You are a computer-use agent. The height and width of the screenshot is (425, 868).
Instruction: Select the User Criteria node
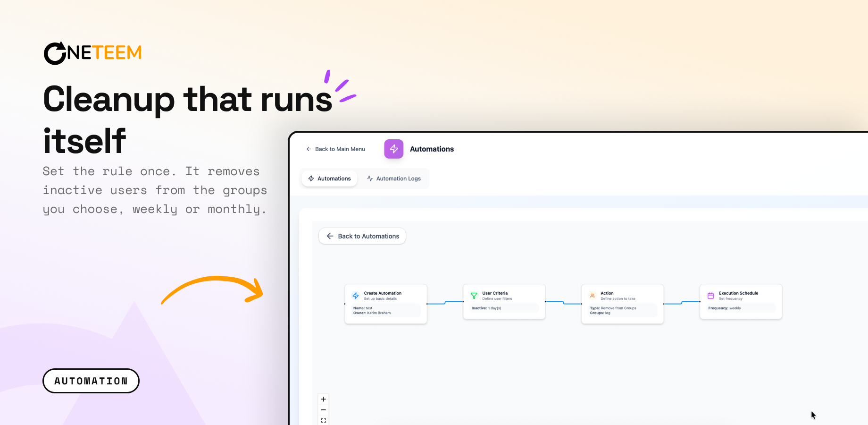point(504,302)
